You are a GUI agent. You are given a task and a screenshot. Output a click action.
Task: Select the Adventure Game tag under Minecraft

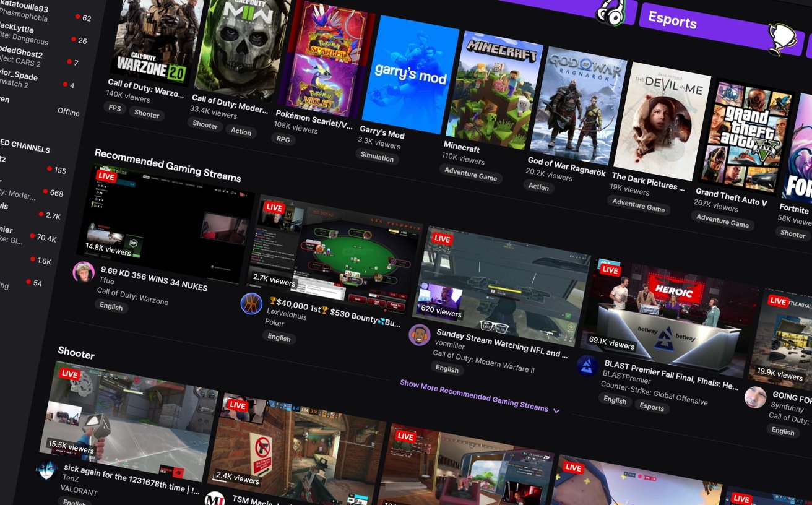(470, 175)
